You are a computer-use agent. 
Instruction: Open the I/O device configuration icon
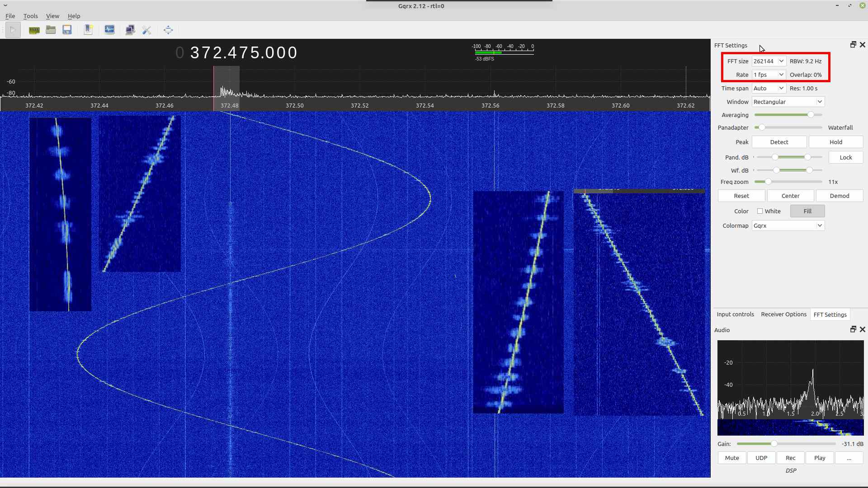tap(34, 30)
